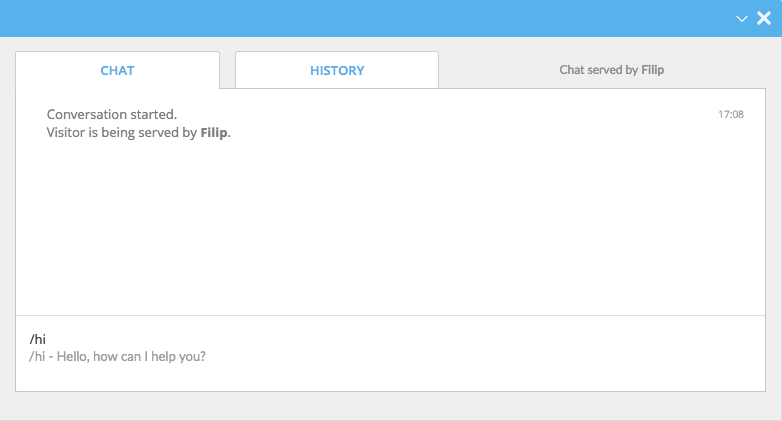Viewport: 782px width, 421px height.
Task: Switch to the CHAT tab
Action: click(117, 70)
